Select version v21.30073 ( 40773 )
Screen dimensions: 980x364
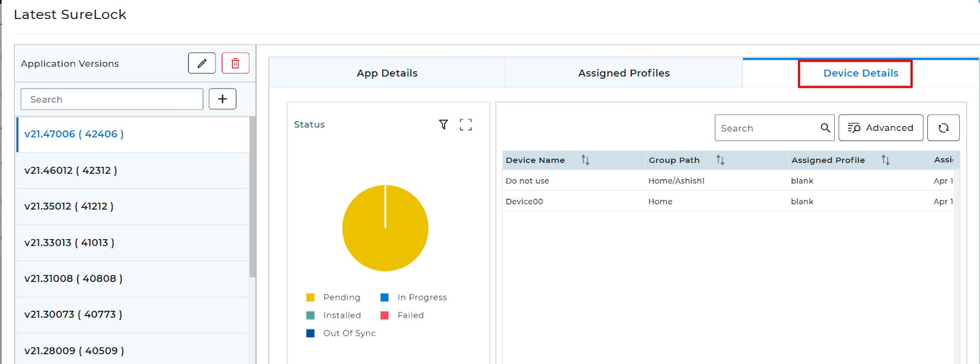click(x=132, y=315)
